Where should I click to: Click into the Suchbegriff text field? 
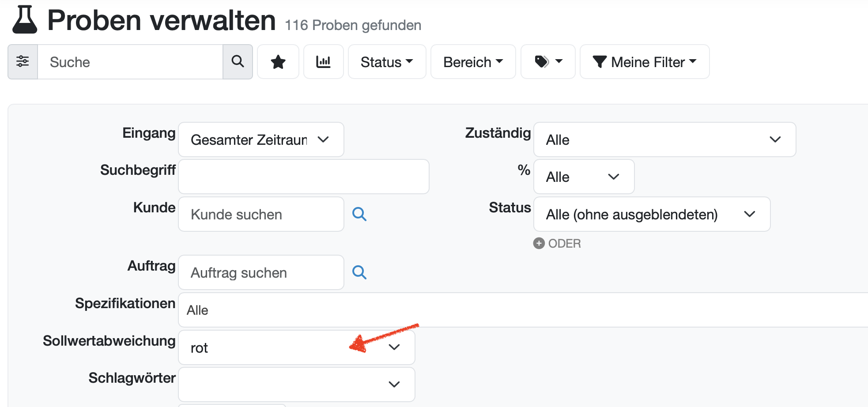(304, 177)
